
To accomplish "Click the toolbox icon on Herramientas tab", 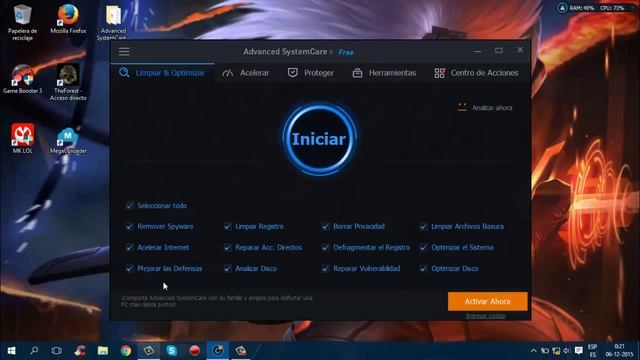I will (x=357, y=73).
